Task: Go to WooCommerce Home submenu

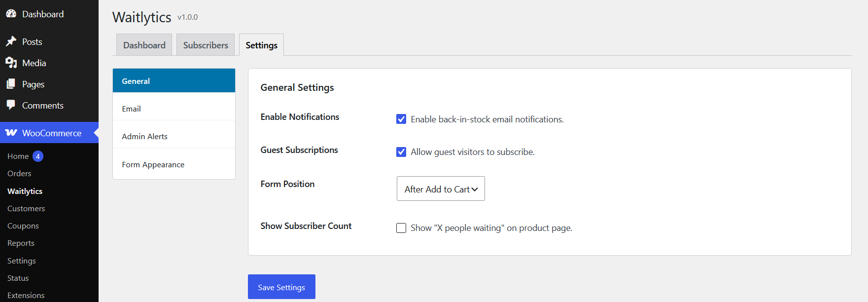Action: point(18,156)
